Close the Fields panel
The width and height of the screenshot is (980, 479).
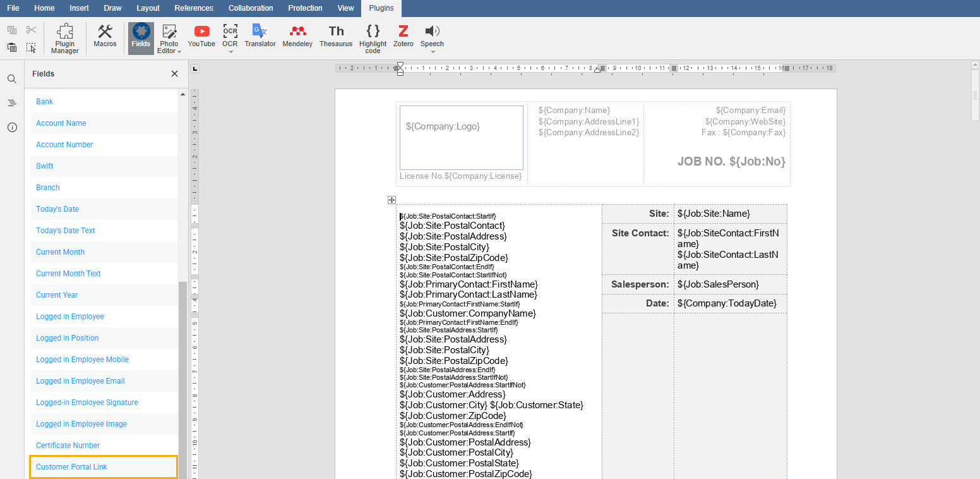174,74
